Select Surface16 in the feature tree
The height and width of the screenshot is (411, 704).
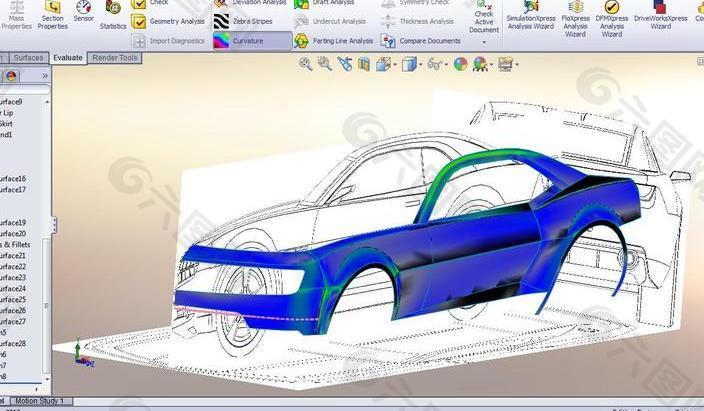13,179
